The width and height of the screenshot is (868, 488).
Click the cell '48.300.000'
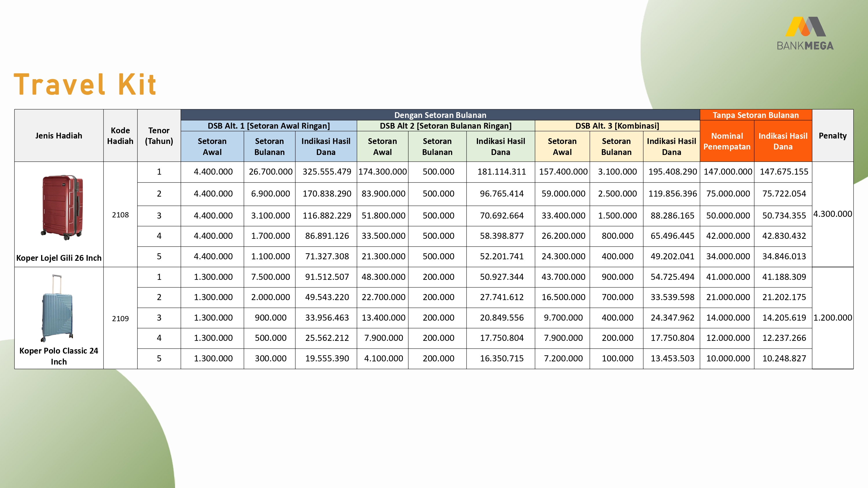click(x=383, y=277)
